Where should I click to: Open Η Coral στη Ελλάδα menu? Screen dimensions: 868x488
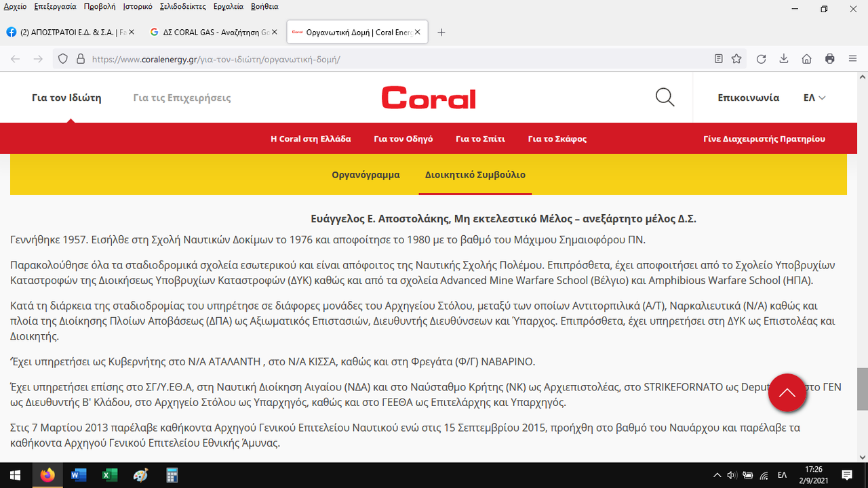click(311, 138)
